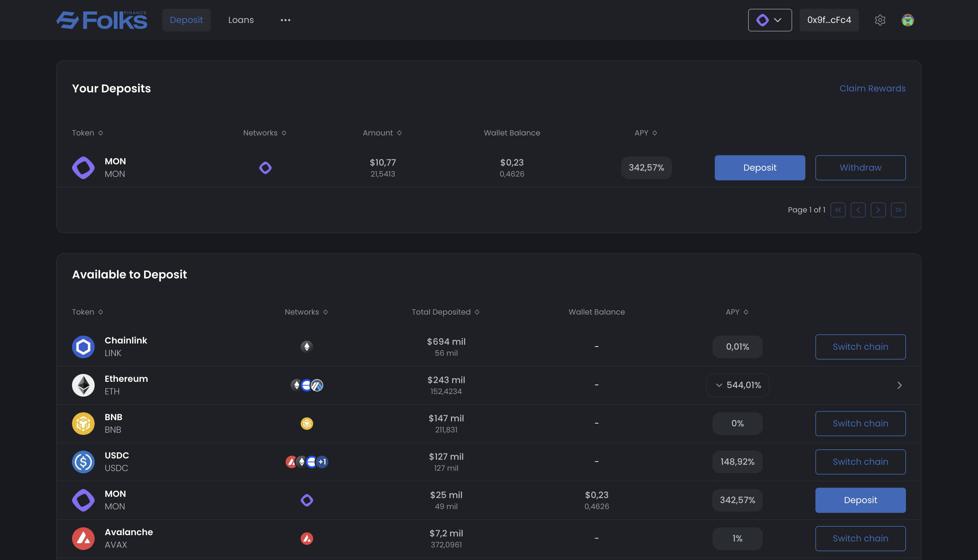This screenshot has width=978, height=560.
Task: Click the Avalanche network icon in AVAX row
Action: click(307, 538)
